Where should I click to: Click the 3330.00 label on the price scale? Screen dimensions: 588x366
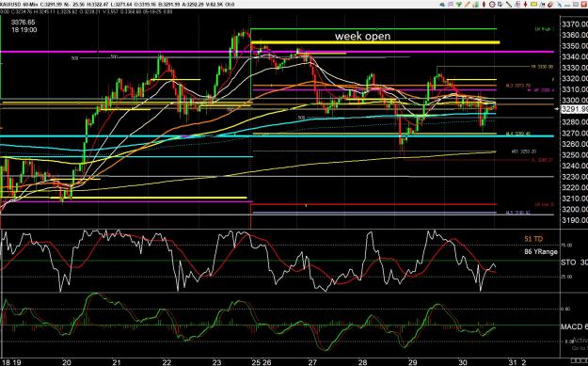[x=575, y=68]
